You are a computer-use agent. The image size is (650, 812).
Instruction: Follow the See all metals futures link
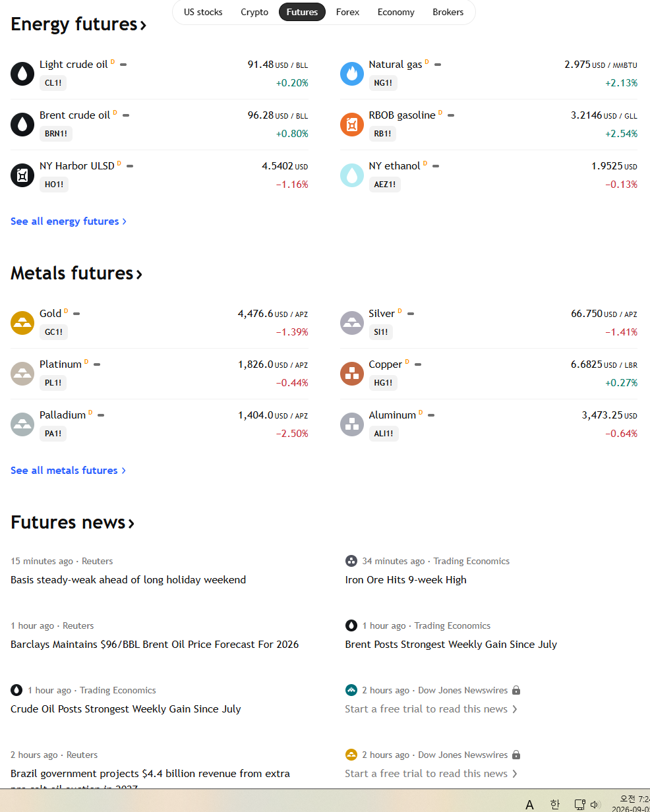pos(69,471)
